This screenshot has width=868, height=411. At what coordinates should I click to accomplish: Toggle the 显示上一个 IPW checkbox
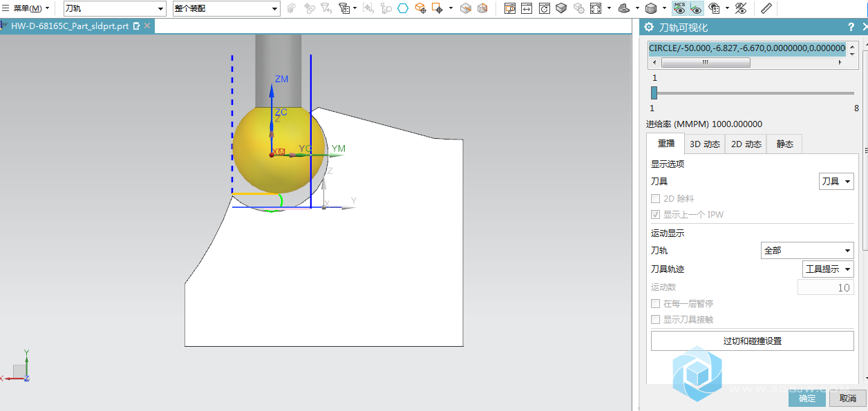[655, 215]
